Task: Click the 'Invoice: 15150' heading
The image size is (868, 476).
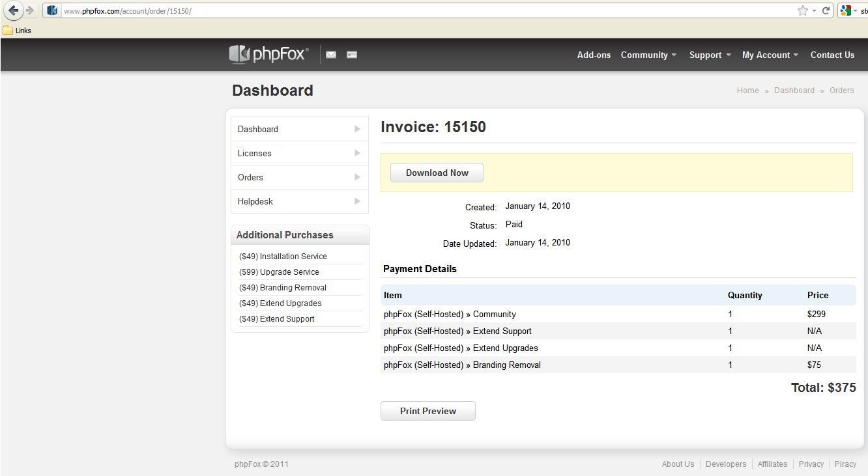Action: (x=433, y=127)
